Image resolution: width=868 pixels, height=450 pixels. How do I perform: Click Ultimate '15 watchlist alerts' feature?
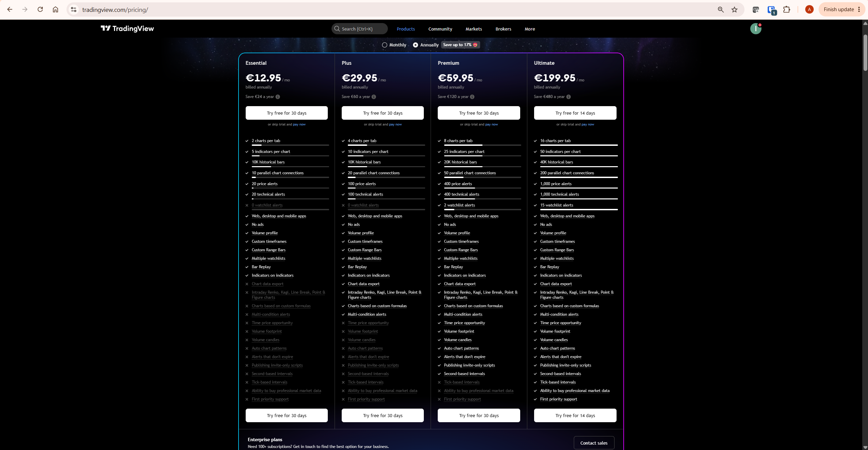[x=556, y=205]
